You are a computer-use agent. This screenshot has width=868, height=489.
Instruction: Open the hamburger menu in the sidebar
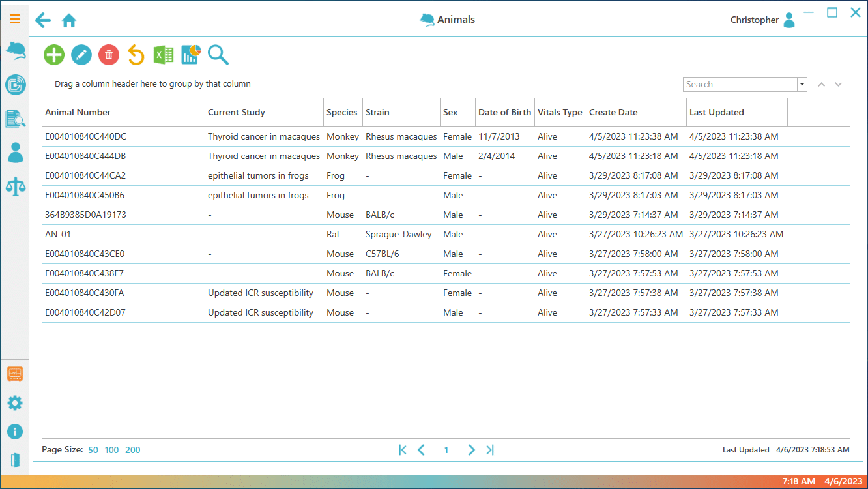pos(15,19)
